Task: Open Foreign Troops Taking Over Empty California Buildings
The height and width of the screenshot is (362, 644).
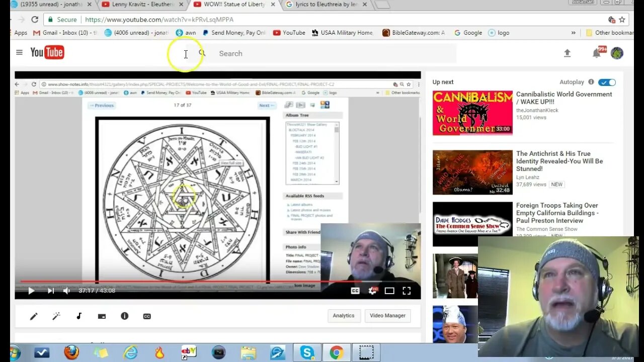Action: point(557,213)
